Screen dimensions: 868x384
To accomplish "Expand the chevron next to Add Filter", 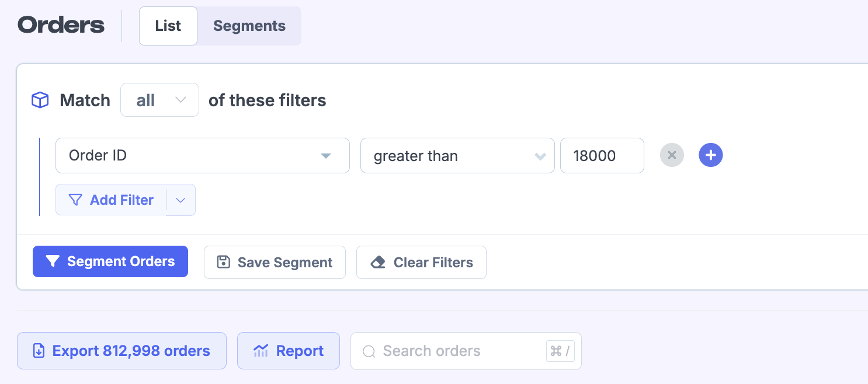I will (180, 200).
